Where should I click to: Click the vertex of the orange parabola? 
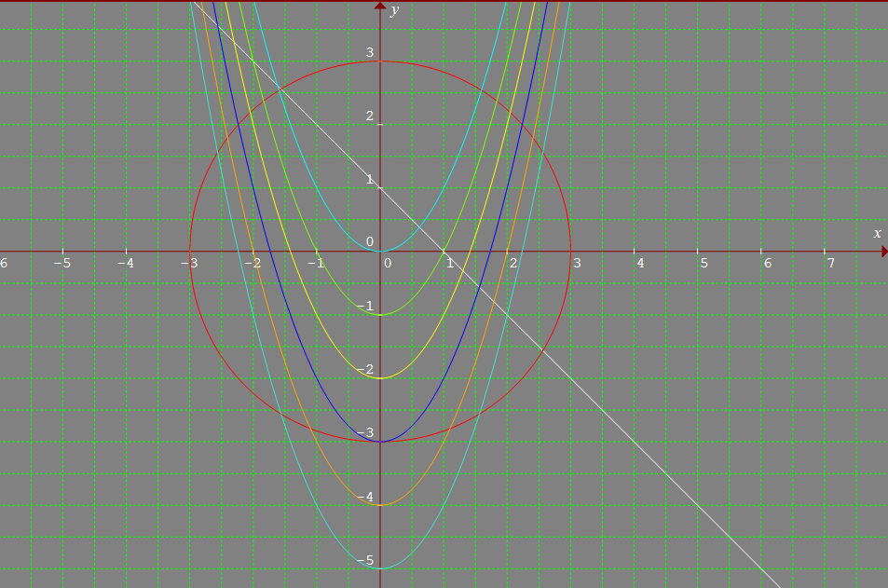(x=380, y=505)
